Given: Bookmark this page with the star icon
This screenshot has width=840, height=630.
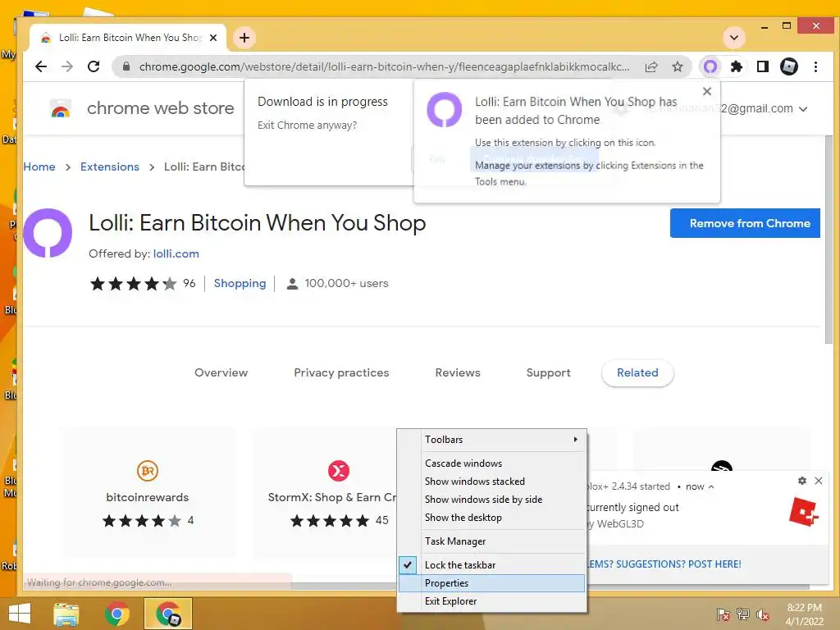Looking at the screenshot, I should pyautogui.click(x=678, y=66).
